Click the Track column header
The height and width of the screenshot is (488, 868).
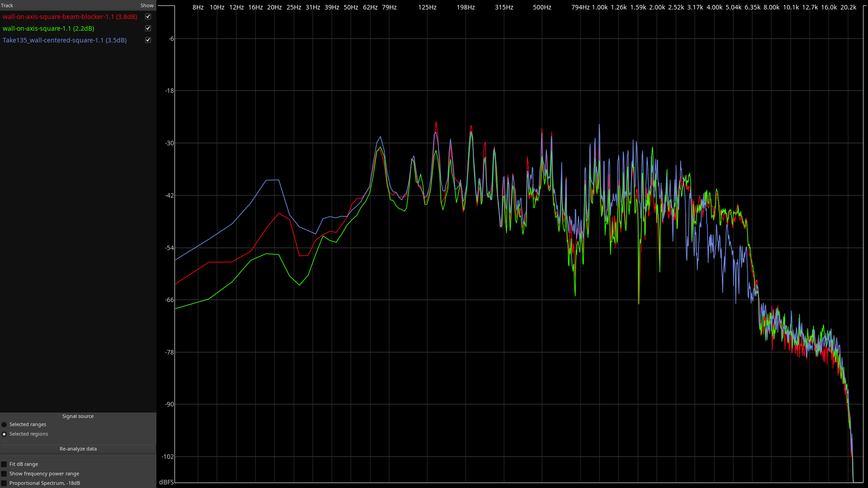tap(7, 5)
